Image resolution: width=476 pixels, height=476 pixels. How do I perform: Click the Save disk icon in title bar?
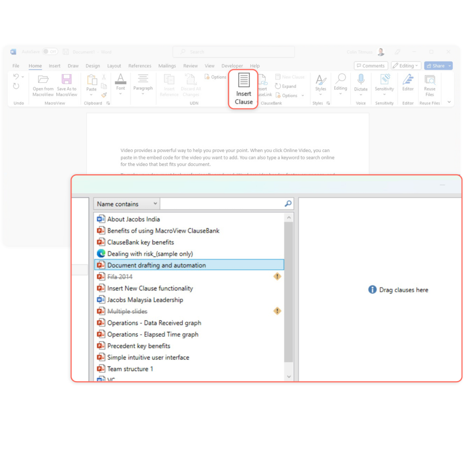[66, 52]
